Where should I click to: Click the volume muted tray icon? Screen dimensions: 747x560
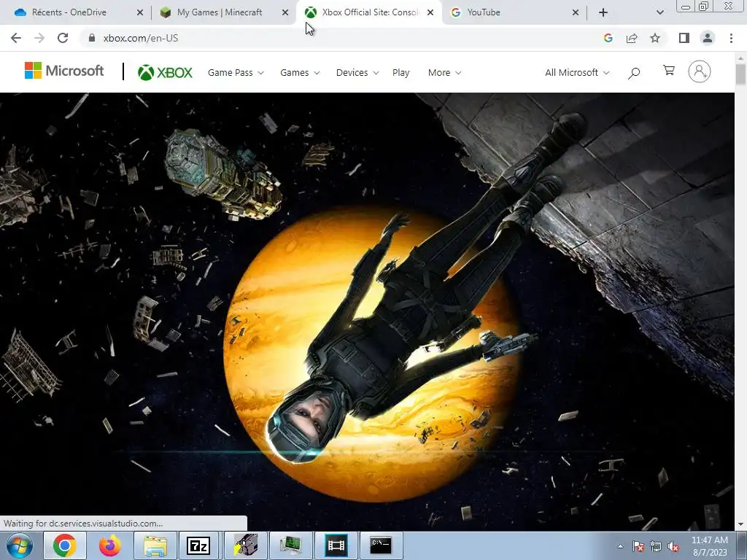click(x=673, y=546)
